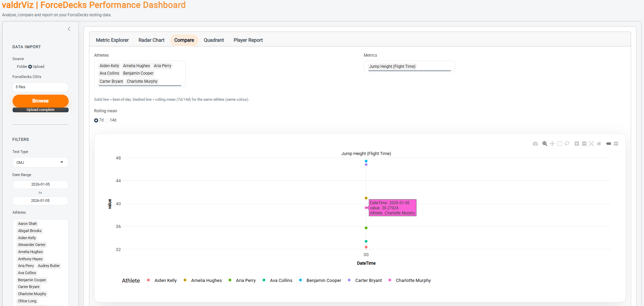
Task: Click Carter Bryant chip in Compare Athletes box
Action: point(111,81)
